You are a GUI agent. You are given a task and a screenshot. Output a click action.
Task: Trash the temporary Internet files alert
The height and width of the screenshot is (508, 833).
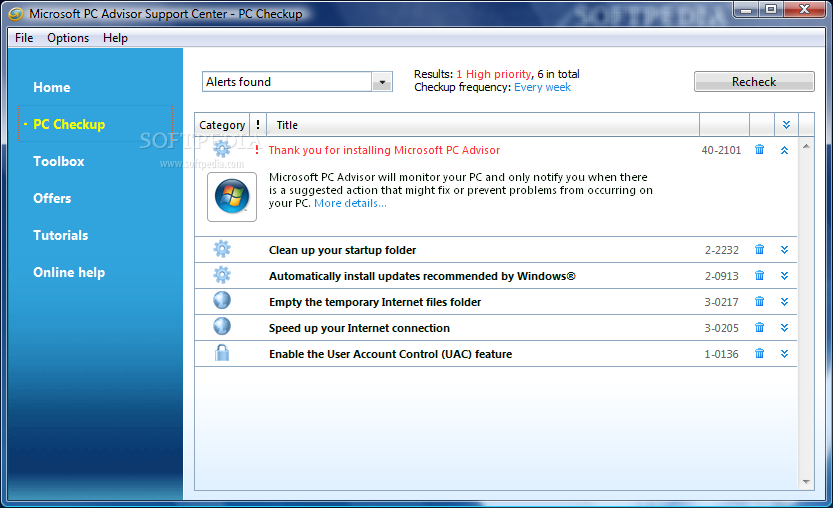(x=760, y=301)
